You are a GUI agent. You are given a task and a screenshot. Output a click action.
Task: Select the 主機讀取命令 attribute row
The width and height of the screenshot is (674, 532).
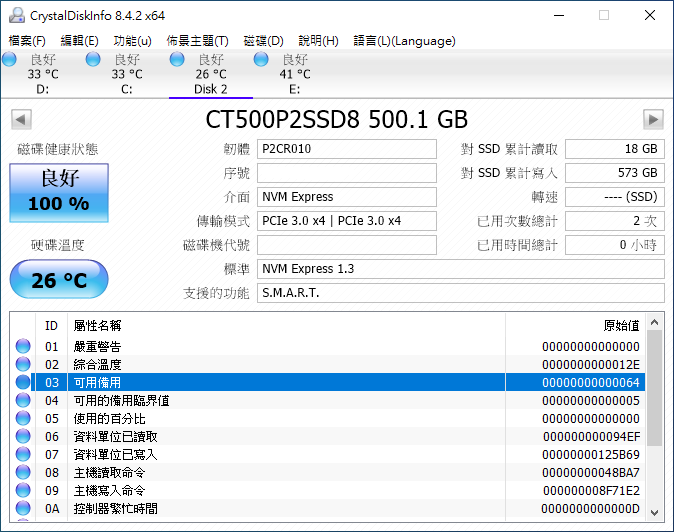[x=327, y=473]
